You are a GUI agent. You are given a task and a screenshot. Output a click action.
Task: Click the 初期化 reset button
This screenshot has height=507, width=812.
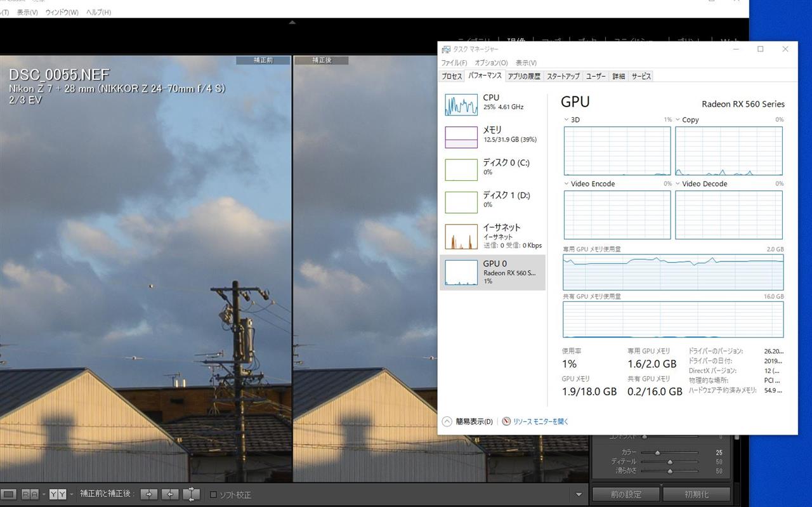coord(697,494)
